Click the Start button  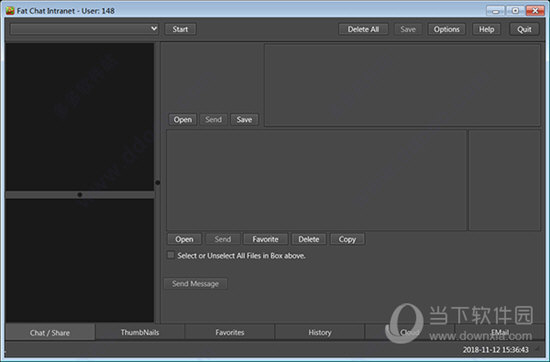click(180, 29)
